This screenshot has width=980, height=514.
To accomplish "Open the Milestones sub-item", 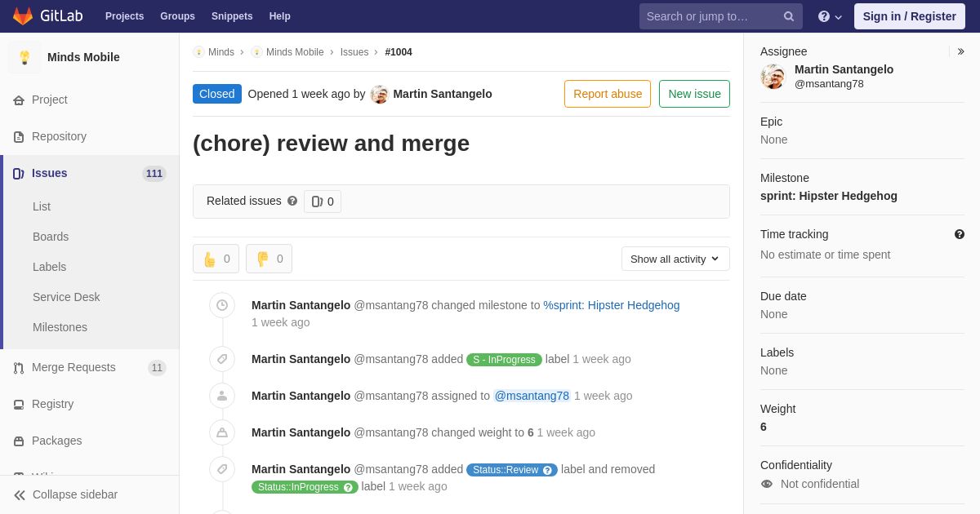I will 60,327.
